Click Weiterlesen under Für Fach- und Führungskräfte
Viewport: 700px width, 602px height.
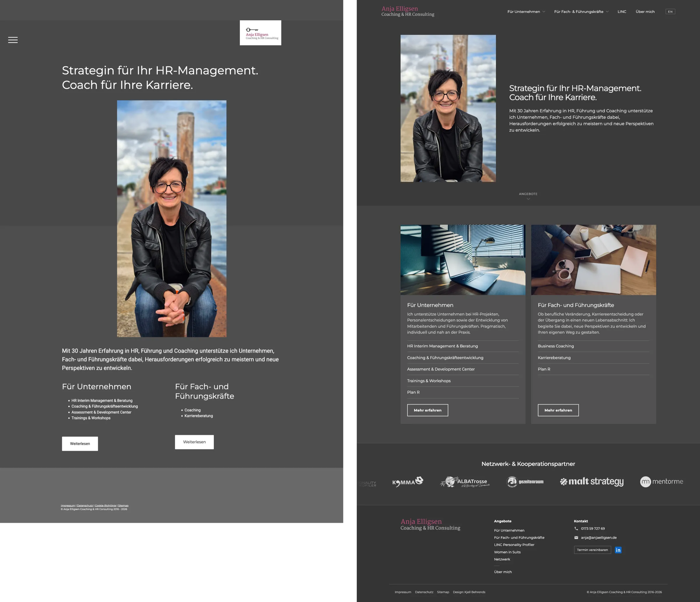pyautogui.click(x=194, y=442)
